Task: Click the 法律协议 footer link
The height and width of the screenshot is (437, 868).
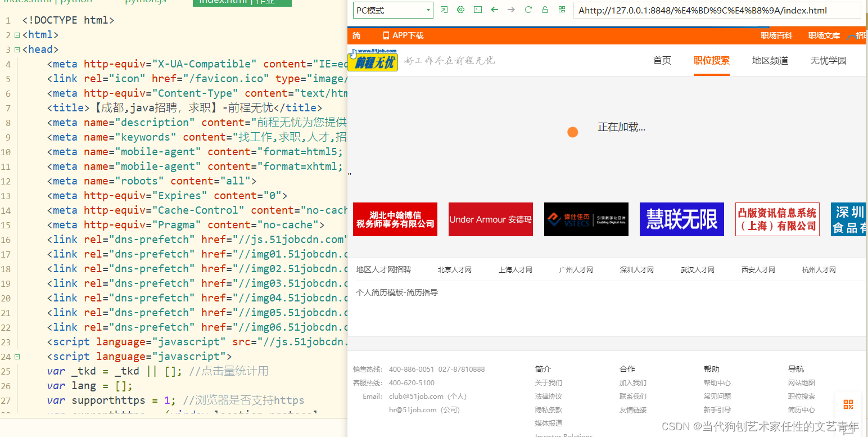Action: coord(549,397)
